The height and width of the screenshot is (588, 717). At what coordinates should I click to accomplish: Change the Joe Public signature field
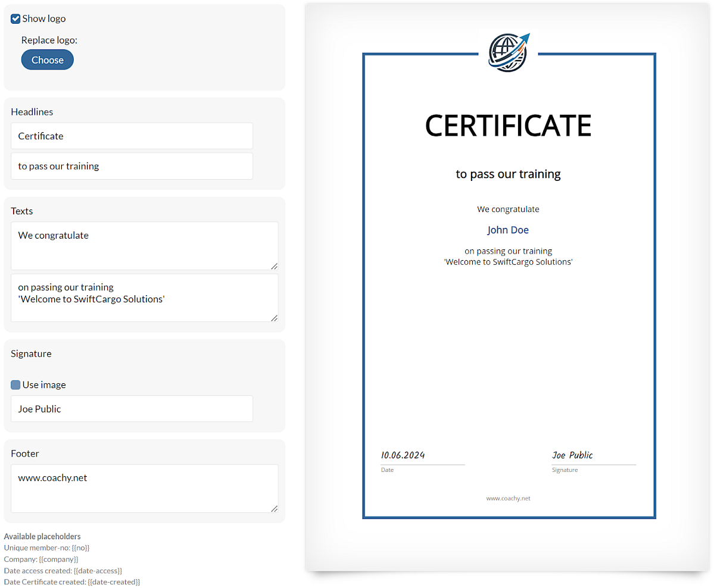point(132,409)
